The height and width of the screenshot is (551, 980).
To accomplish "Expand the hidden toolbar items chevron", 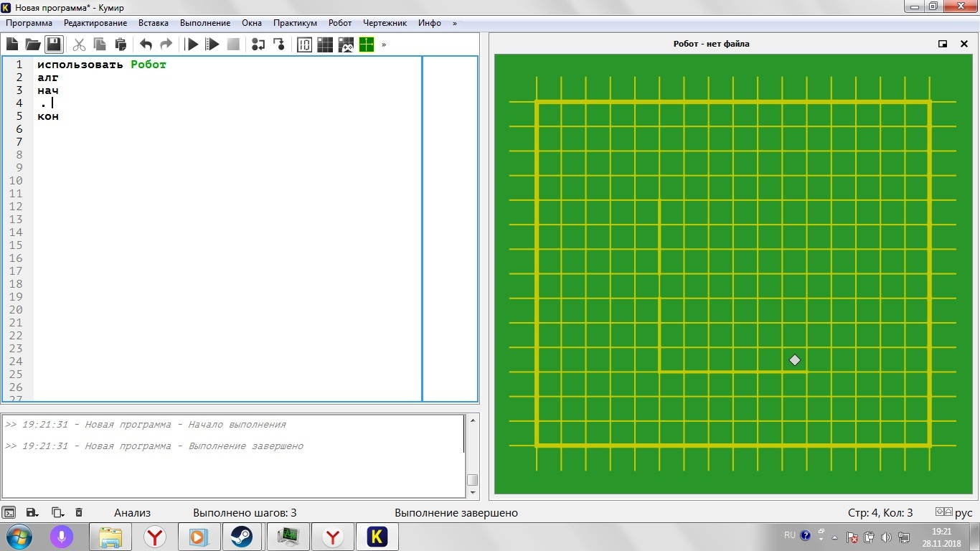I will 384,44.
